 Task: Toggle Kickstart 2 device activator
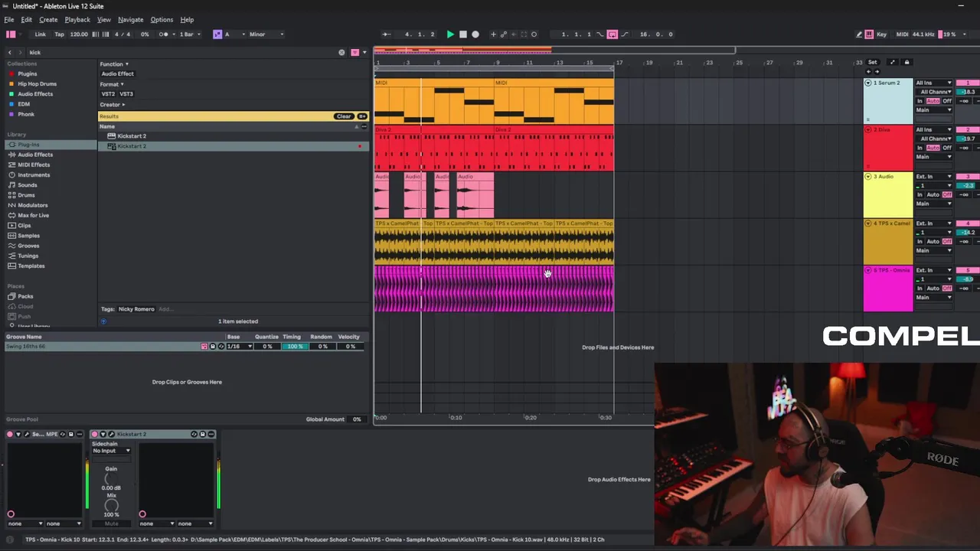95,435
